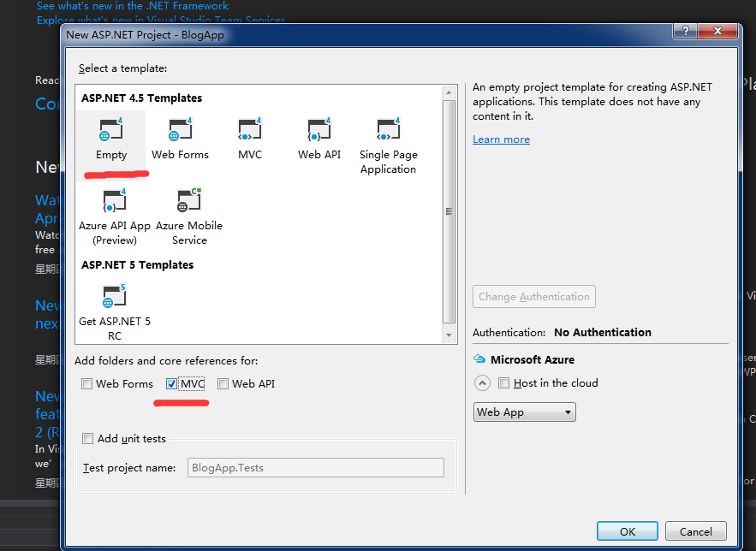Open the Web App dropdown
This screenshot has width=756, height=551.
click(525, 412)
